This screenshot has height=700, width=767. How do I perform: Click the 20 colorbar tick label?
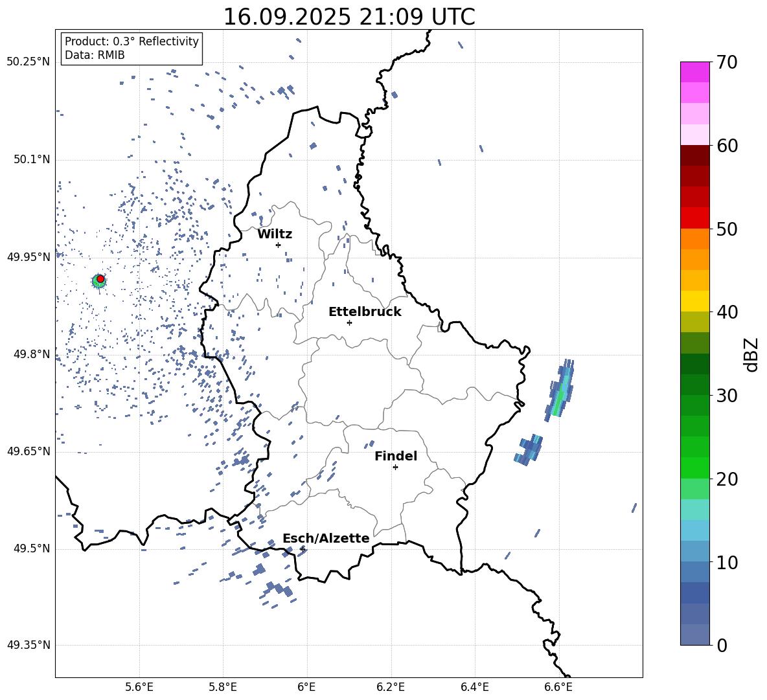[727, 479]
